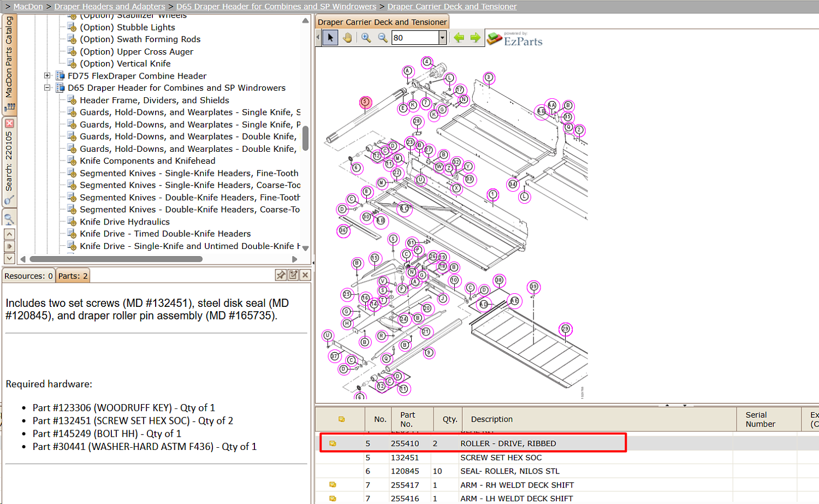This screenshot has height=504, width=819.
Task: Go to previous diagram with green left arrow
Action: coord(459,38)
